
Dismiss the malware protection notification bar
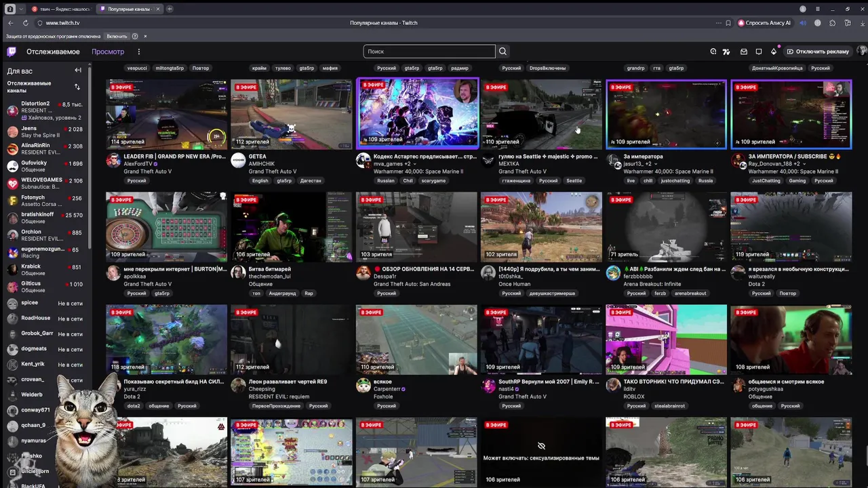pos(145,37)
